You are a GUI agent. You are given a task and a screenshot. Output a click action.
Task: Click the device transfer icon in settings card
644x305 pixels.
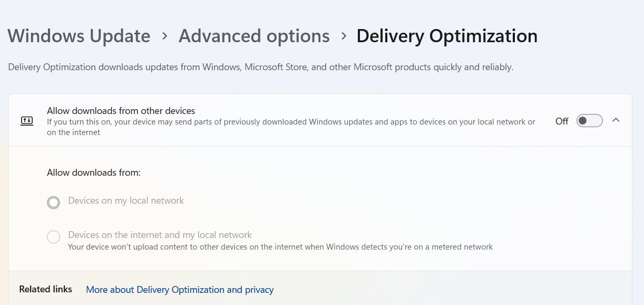click(27, 121)
